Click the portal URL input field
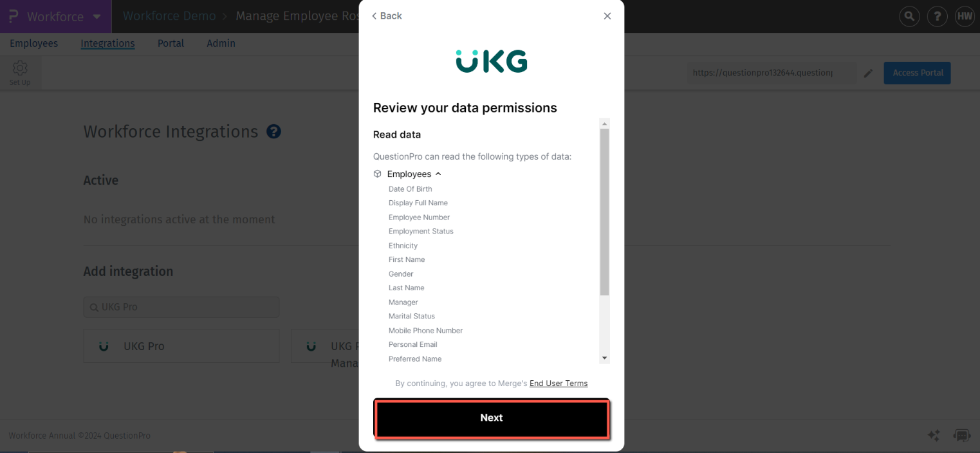Image resolution: width=980 pixels, height=453 pixels. pos(771,73)
